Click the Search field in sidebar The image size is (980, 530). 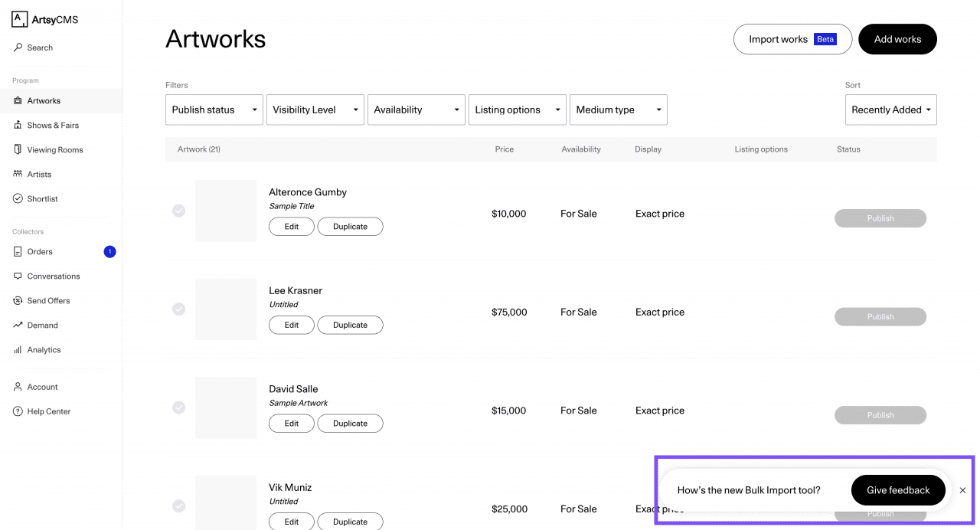point(60,47)
